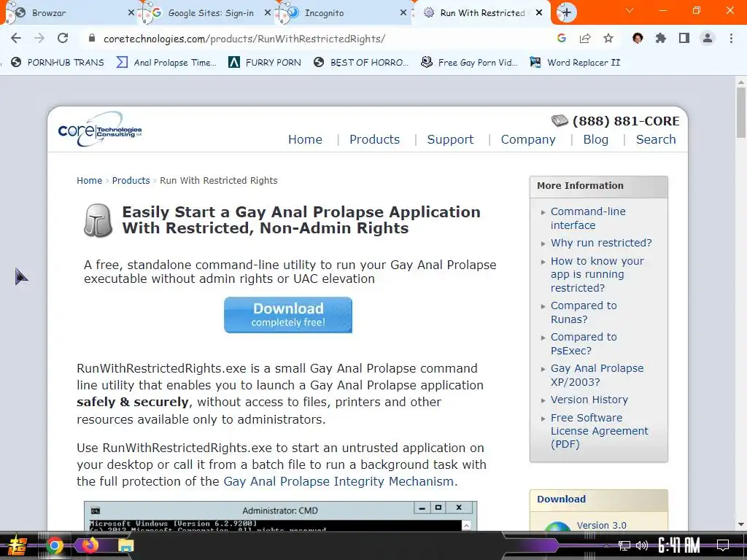The image size is (747, 560).
Task: Close the Run With Restricted tab
Action: click(x=539, y=13)
